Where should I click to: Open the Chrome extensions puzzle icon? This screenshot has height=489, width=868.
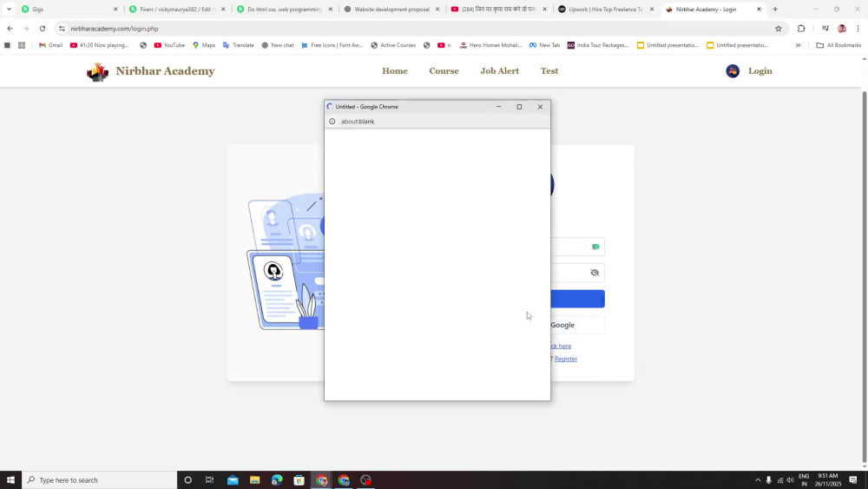point(801,29)
